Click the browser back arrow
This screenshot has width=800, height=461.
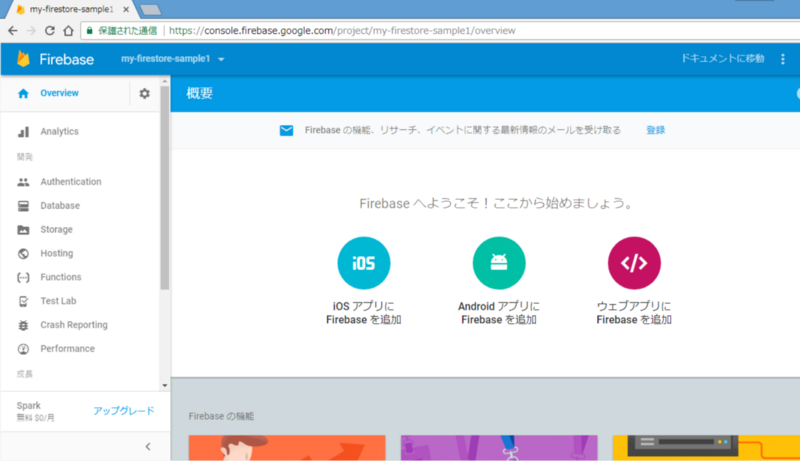click(x=13, y=31)
